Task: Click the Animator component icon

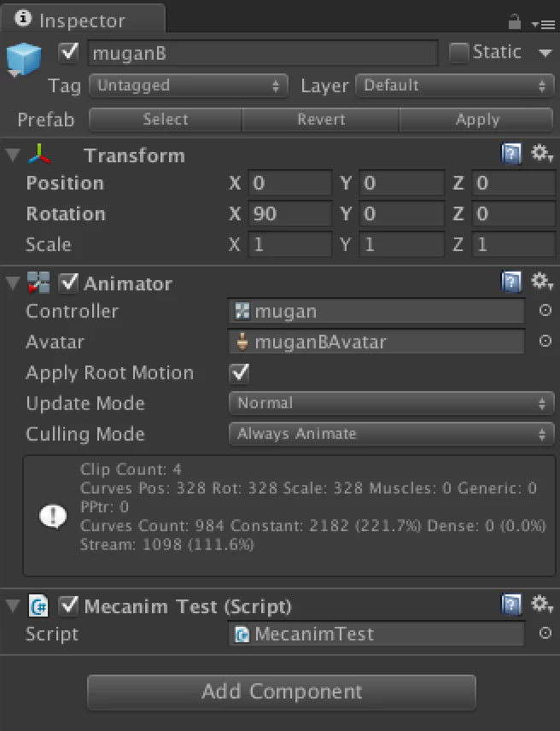Action: (x=38, y=283)
